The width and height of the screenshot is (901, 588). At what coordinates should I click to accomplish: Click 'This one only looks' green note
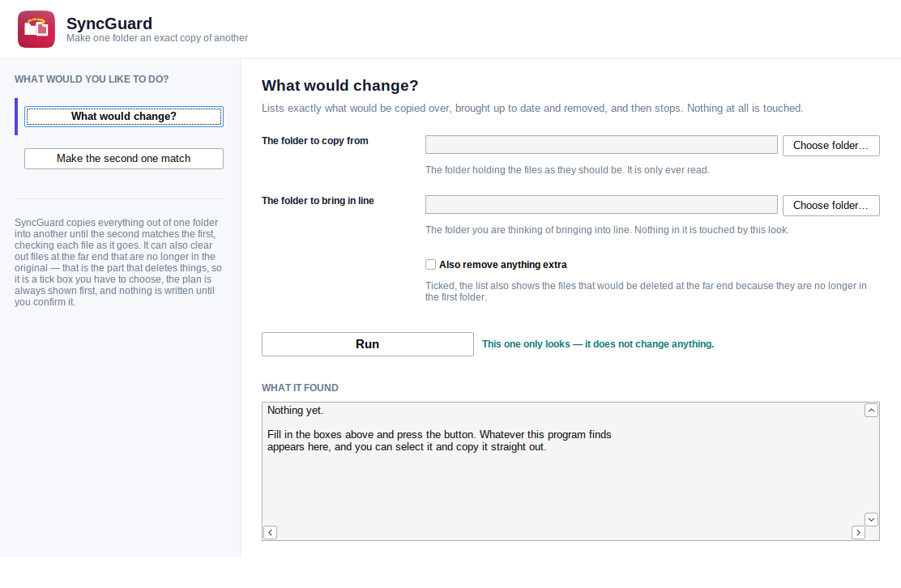click(598, 344)
